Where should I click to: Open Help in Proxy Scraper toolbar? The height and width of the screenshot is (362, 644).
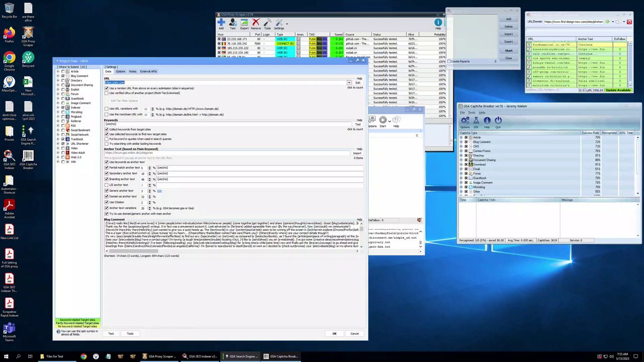(438, 24)
